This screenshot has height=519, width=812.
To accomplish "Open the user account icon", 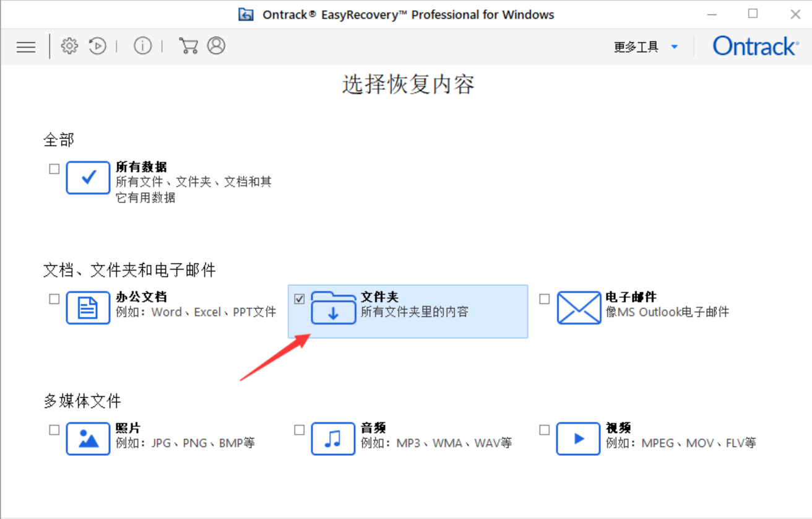I will tap(216, 46).
